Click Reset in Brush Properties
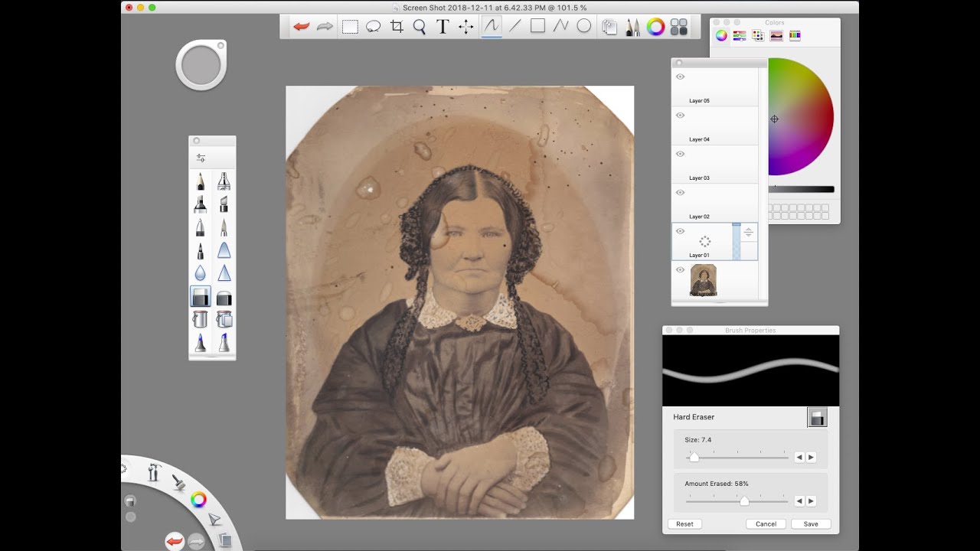The image size is (980, 551). (684, 524)
